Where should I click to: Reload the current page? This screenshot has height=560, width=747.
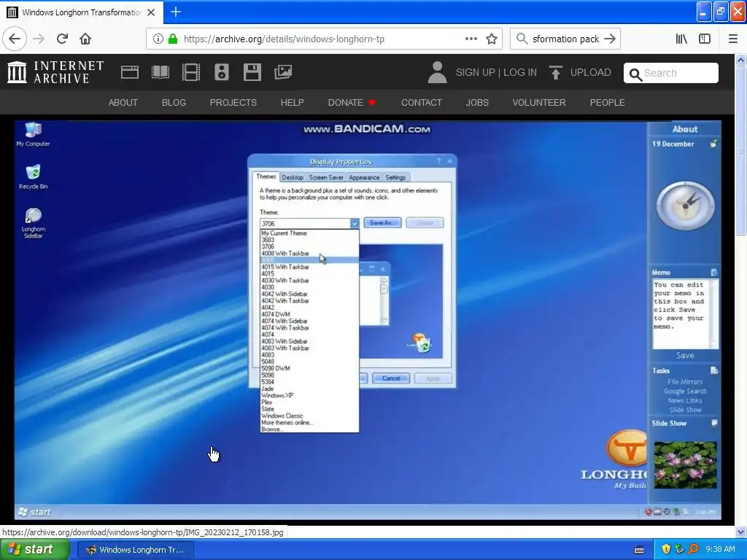tap(62, 39)
